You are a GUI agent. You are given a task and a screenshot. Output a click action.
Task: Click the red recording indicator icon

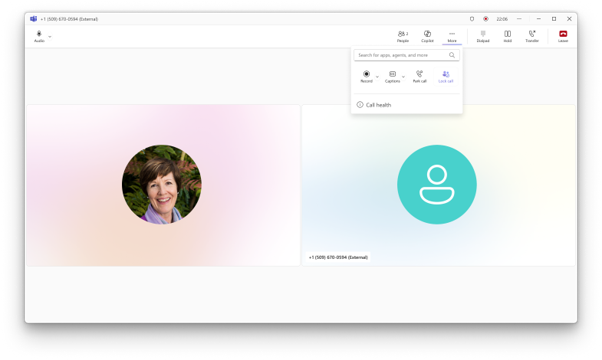[x=486, y=19]
